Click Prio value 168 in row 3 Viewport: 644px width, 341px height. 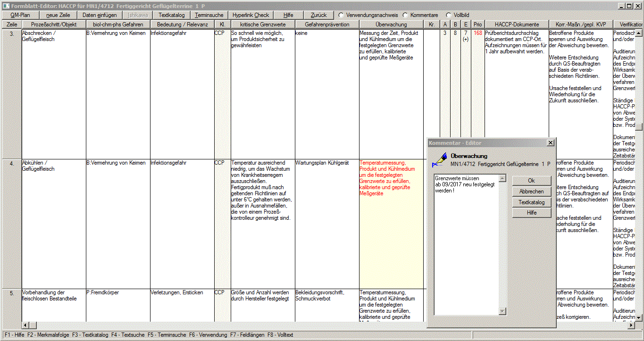click(x=478, y=33)
